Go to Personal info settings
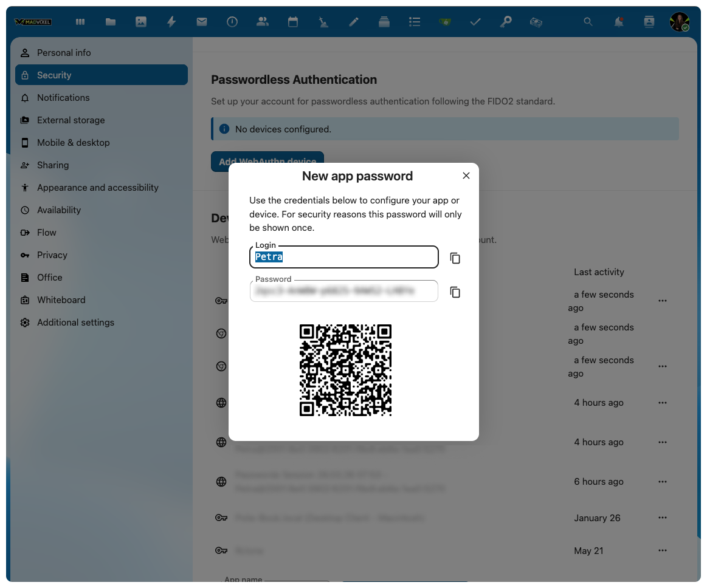 click(x=64, y=53)
